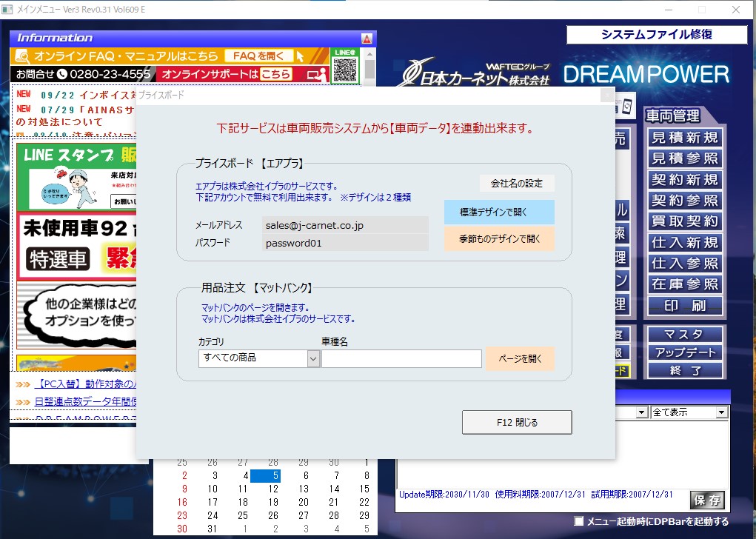756x539 pixels.
Task: Focus the 車種名 input field
Action: click(401, 358)
